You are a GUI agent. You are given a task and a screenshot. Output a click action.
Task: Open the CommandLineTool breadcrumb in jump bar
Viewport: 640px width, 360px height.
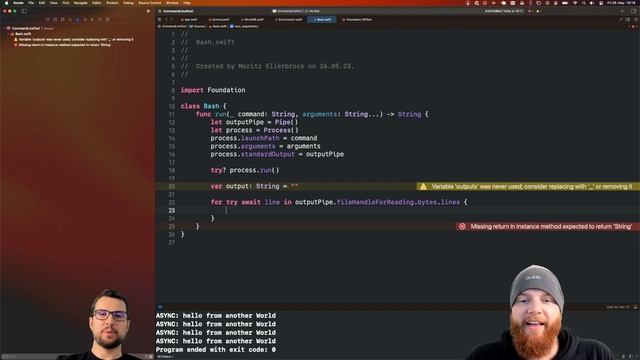click(x=172, y=27)
